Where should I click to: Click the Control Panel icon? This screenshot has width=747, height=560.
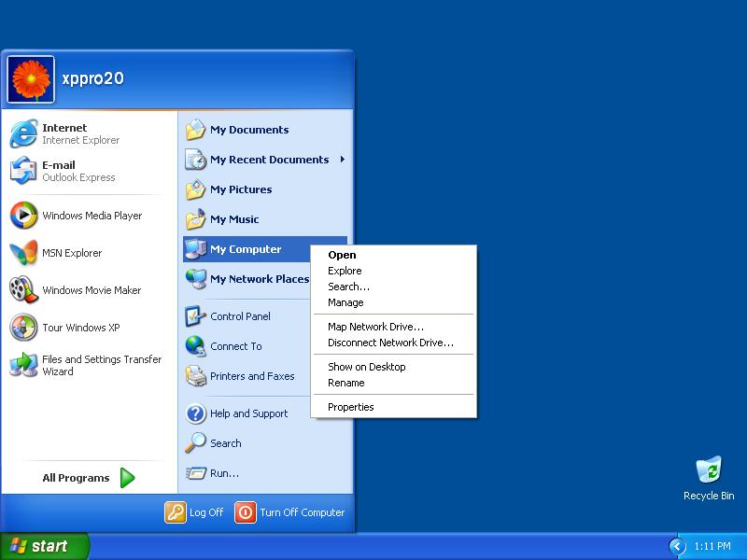195,316
